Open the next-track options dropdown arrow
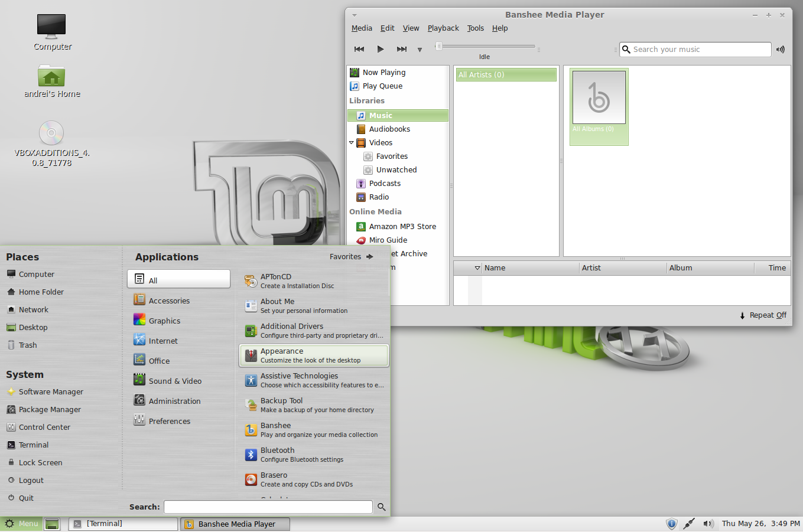The height and width of the screenshot is (532, 803). pyautogui.click(x=420, y=50)
